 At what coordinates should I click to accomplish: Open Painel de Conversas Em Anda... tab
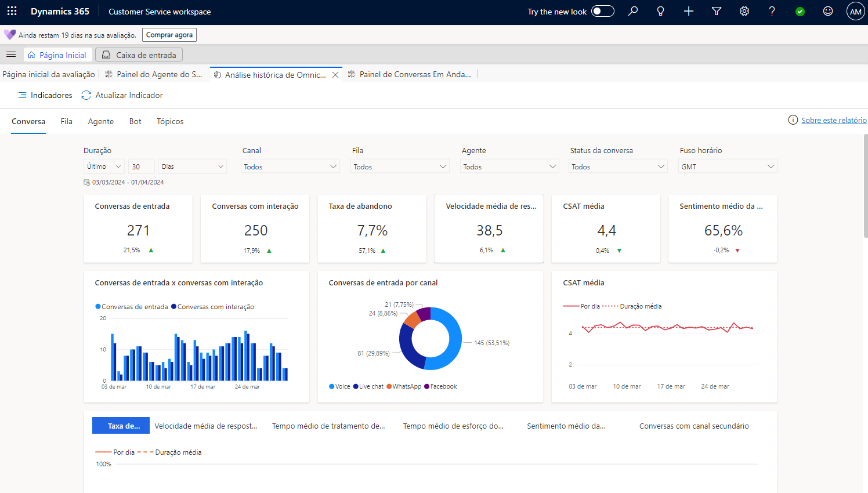click(x=410, y=74)
